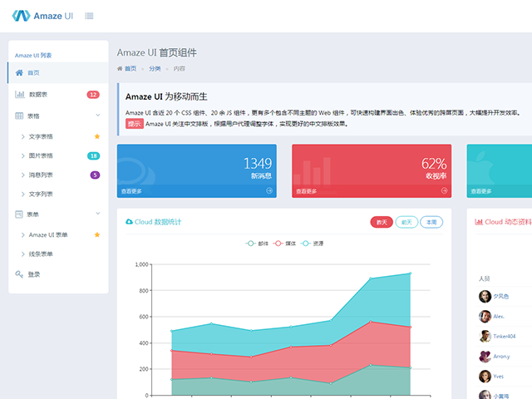Click the name link Alex.
532x399 pixels.
click(499, 316)
